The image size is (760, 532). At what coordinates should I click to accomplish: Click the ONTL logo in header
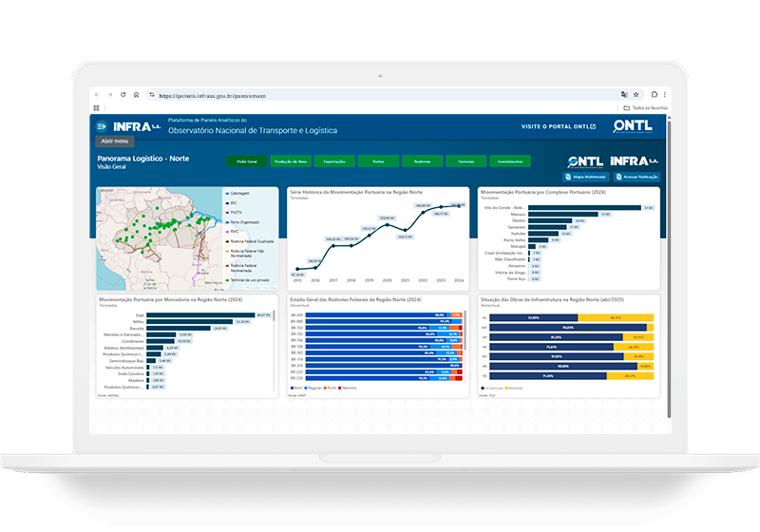[633, 125]
